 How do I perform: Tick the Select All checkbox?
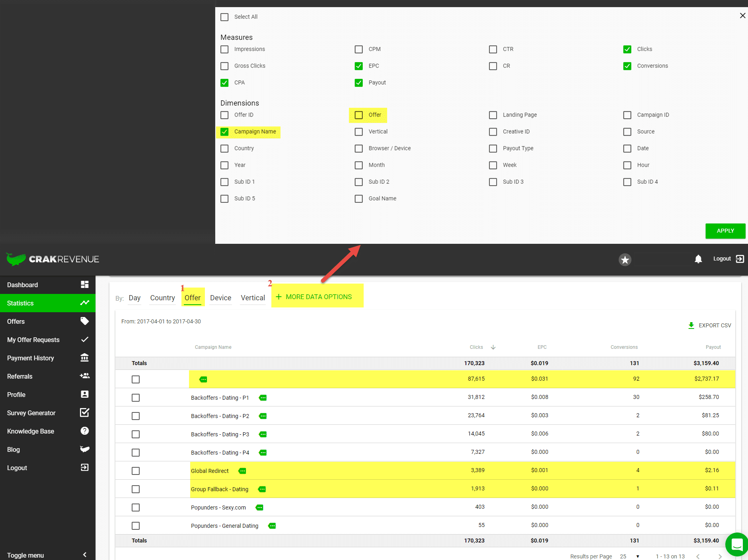(x=225, y=17)
